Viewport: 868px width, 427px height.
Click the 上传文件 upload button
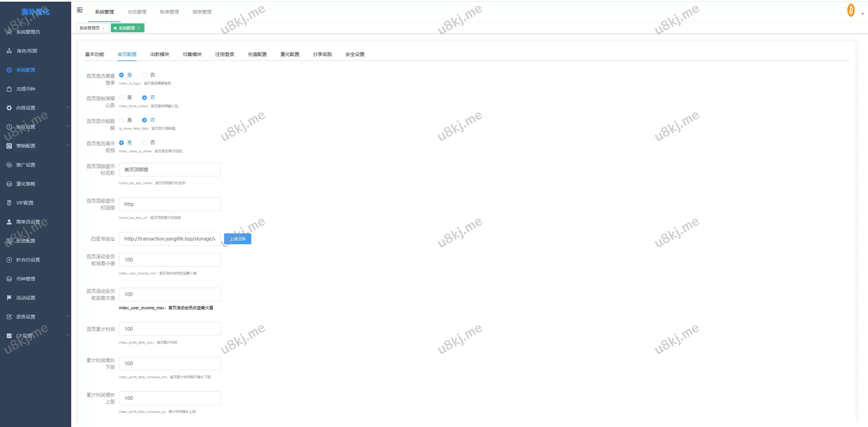pos(238,239)
